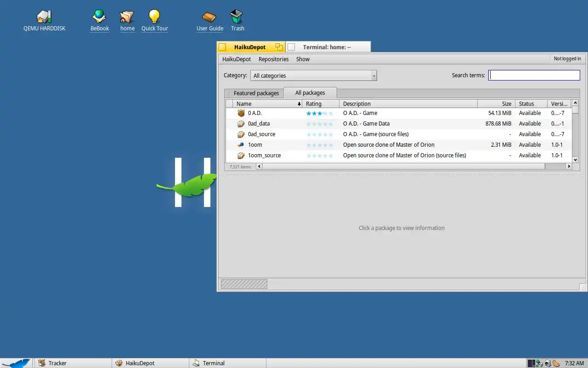Open the HaikuDepot menu
This screenshot has width=588, height=368.
click(237, 59)
